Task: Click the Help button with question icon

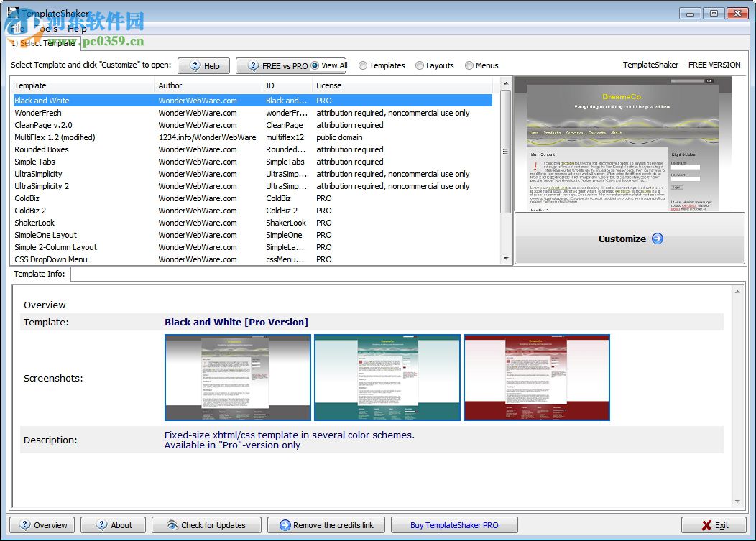Action: pos(203,65)
